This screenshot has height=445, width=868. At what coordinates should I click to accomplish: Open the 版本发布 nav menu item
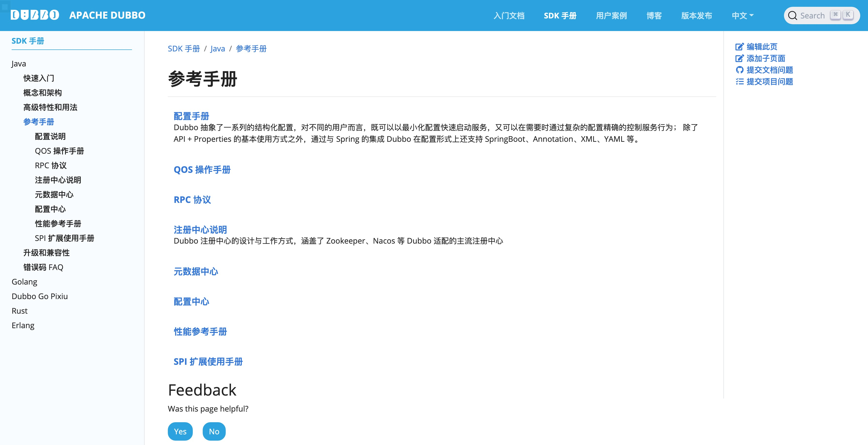pyautogui.click(x=697, y=16)
